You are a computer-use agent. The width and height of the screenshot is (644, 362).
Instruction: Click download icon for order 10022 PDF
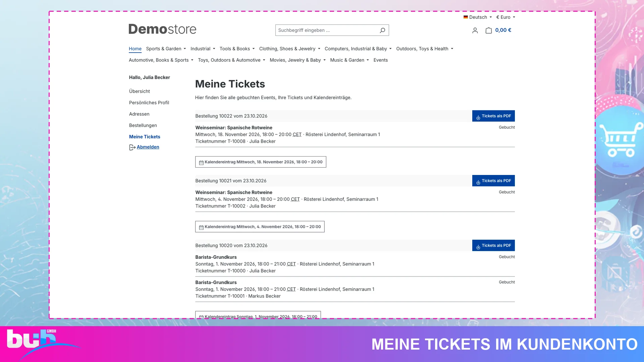(478, 118)
